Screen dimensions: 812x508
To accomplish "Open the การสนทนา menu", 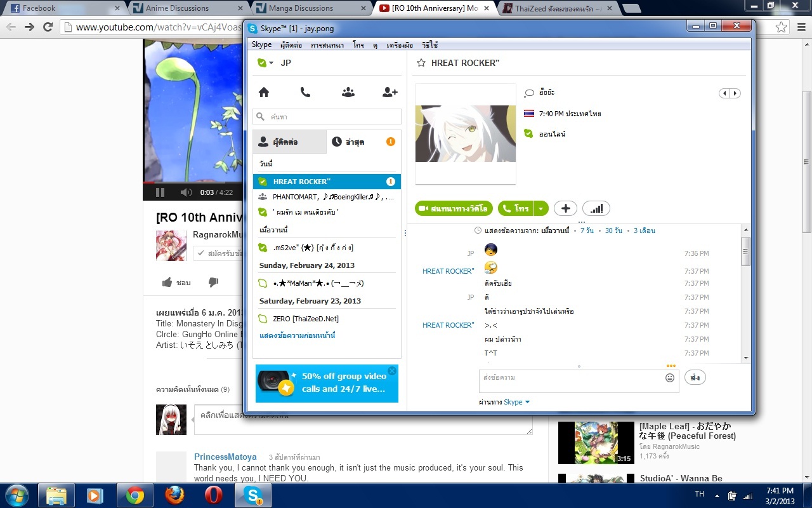I will [x=327, y=45].
